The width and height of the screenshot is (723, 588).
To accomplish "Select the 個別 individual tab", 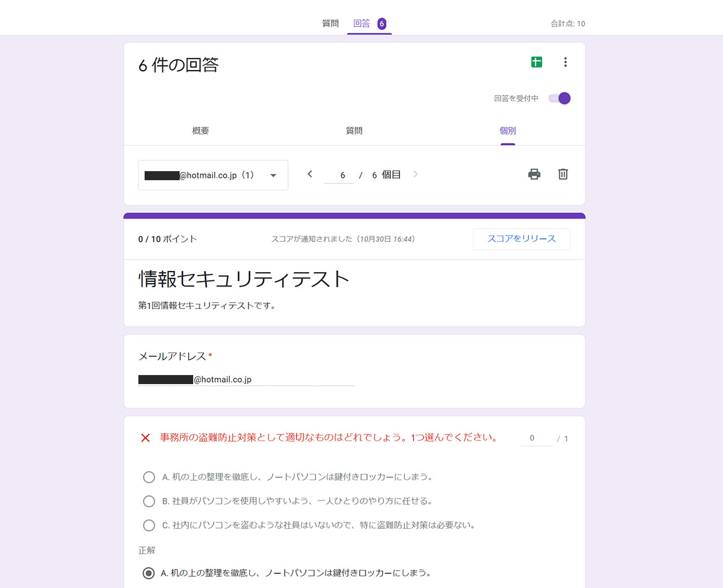I will pyautogui.click(x=507, y=130).
